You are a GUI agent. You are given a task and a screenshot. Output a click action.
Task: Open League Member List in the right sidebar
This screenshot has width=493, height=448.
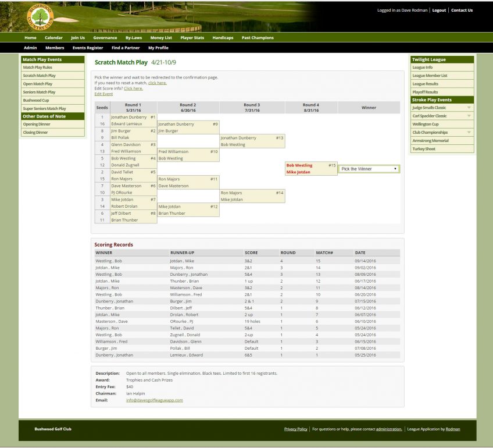431,75
